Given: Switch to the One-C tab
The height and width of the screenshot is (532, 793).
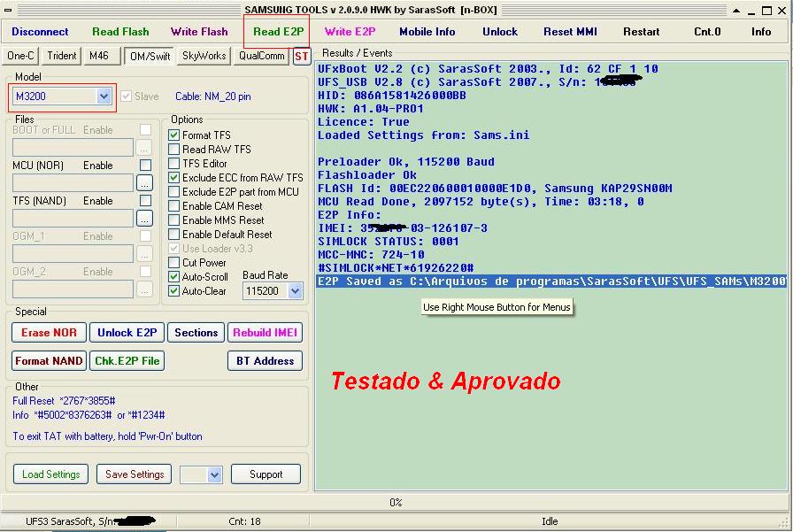Looking at the screenshot, I should tap(20, 56).
